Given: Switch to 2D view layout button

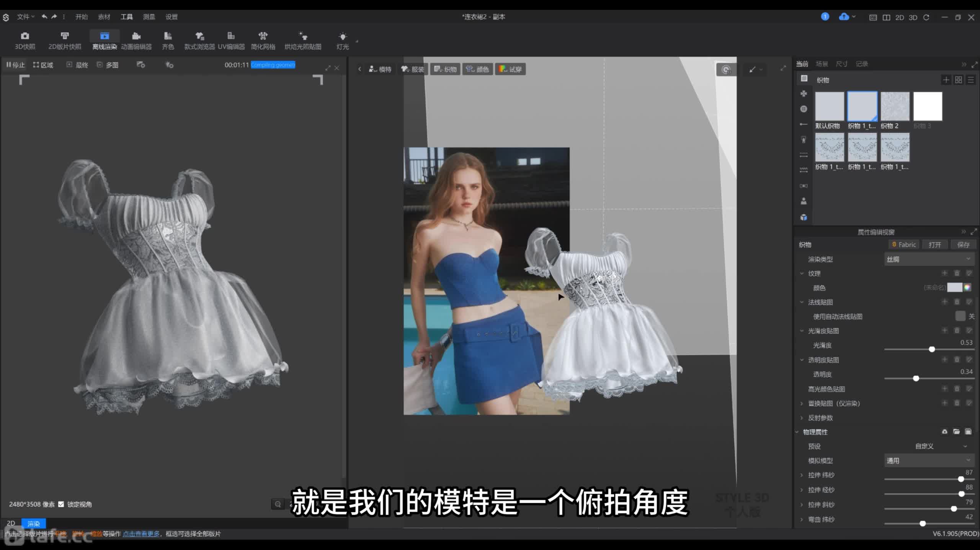Looking at the screenshot, I should 900,17.
